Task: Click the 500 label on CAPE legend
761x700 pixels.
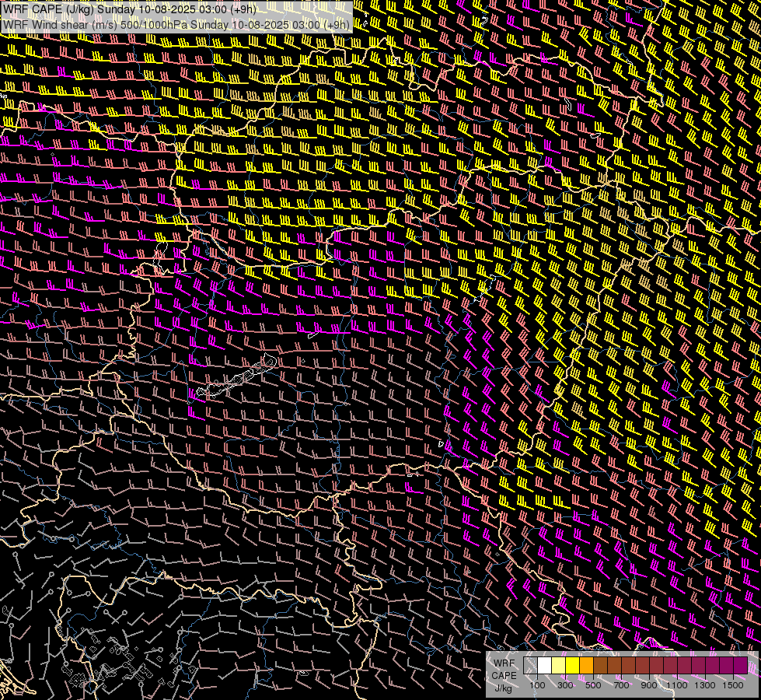Action: point(593,685)
